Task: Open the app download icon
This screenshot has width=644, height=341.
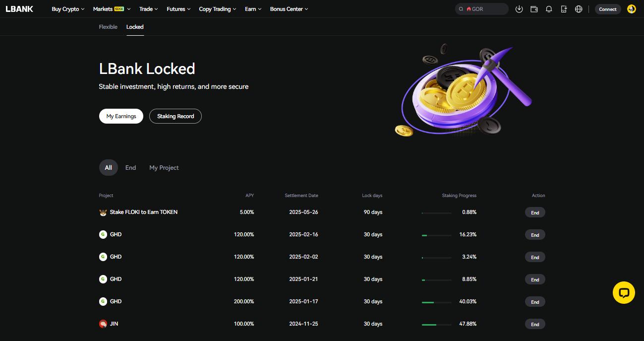Action: [x=564, y=9]
